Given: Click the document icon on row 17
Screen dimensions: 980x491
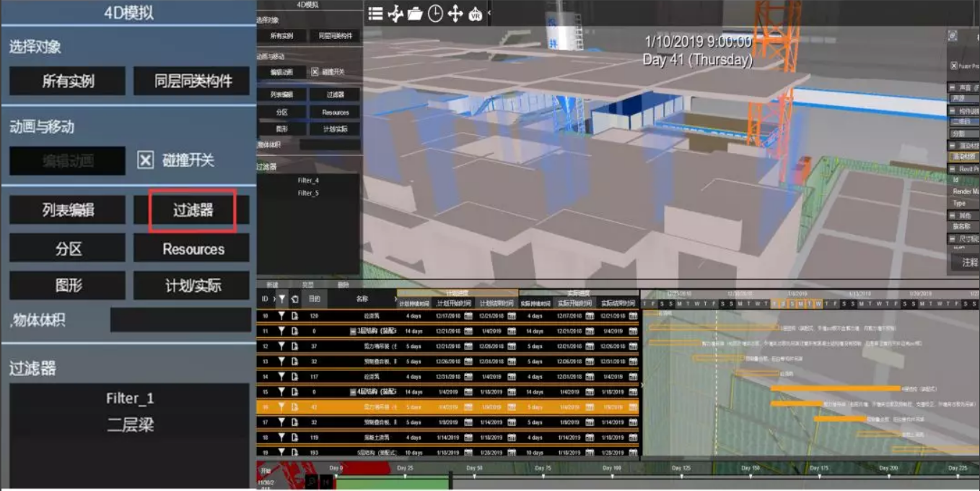Looking at the screenshot, I should click(x=294, y=422).
